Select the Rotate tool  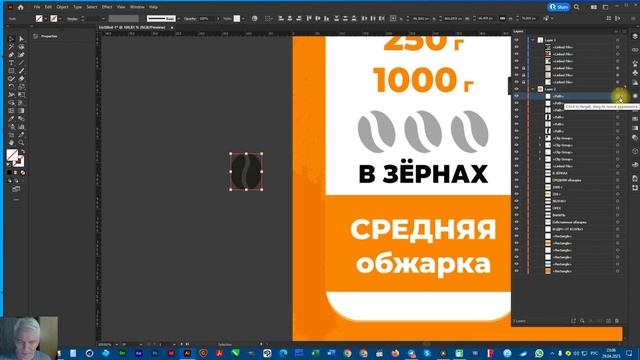[x=11, y=87]
